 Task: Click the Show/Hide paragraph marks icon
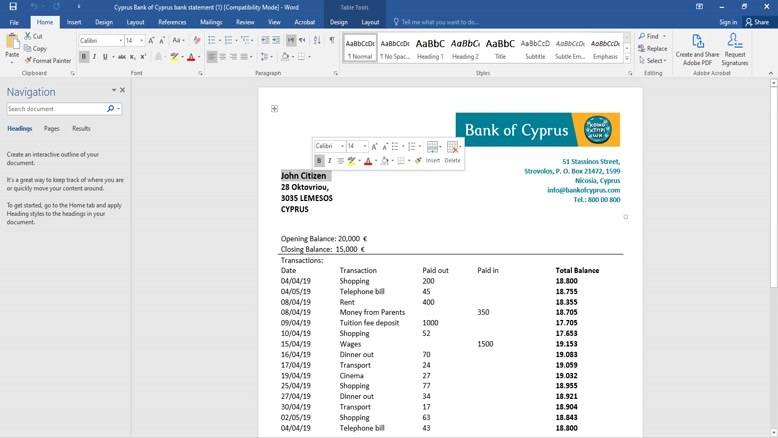point(332,41)
